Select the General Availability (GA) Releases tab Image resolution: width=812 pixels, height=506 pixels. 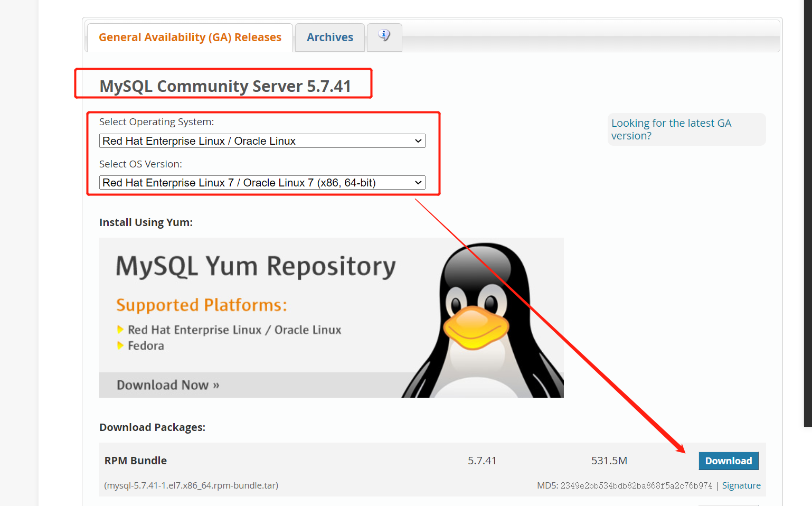point(190,37)
